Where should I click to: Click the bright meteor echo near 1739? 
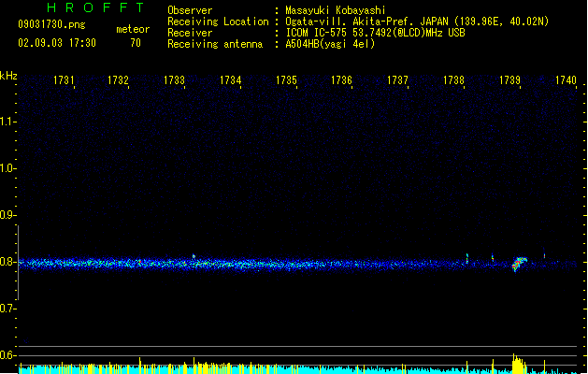(519, 264)
